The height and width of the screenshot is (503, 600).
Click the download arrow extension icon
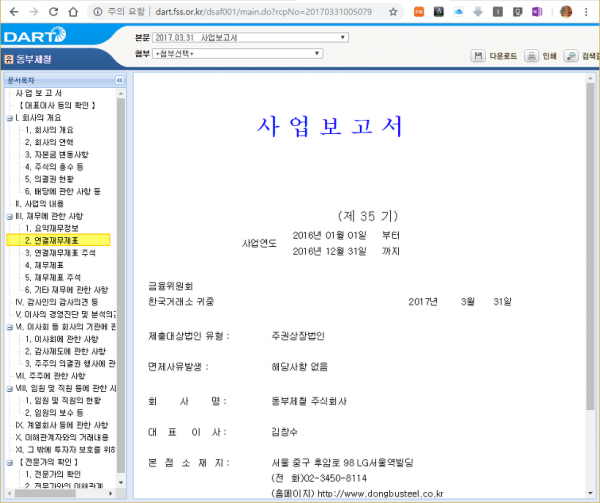478,12
